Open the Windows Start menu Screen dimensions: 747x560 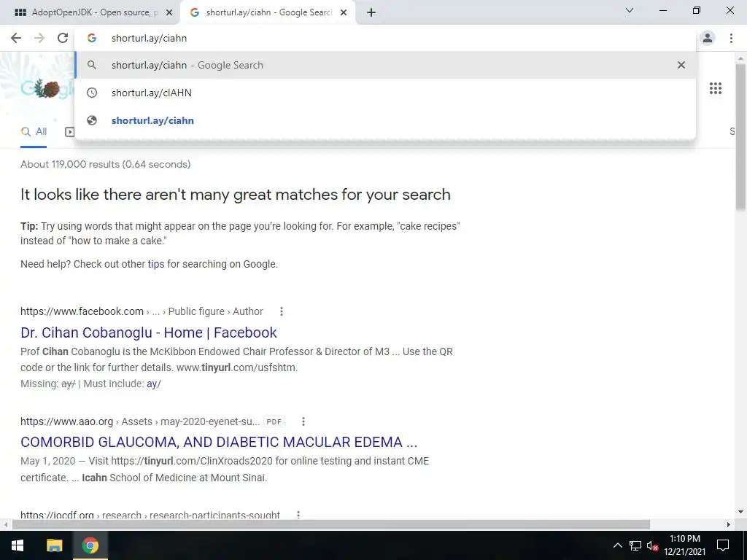(18, 545)
